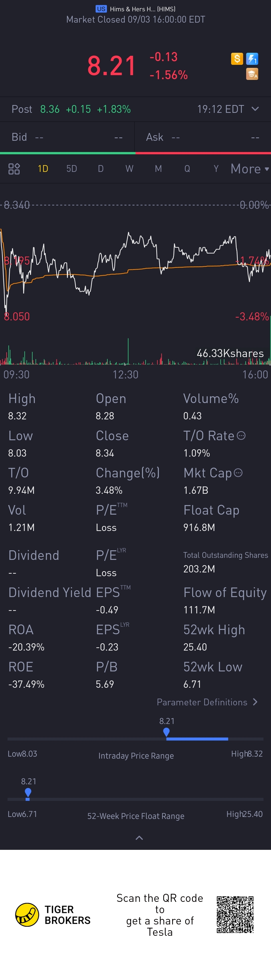Screen dimensions: 271x980
Task: Click the info icon beside Mkt Cap
Action: click(x=238, y=473)
